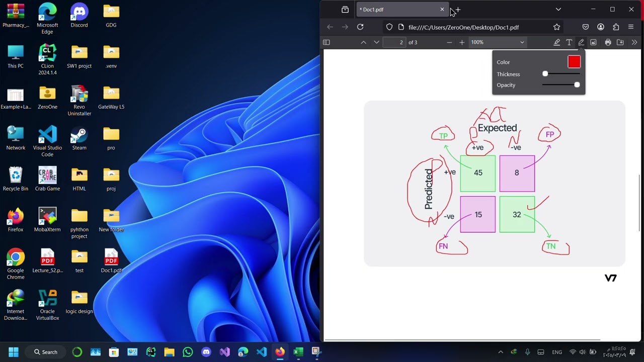The image size is (644, 362).
Task: Click the taskbar Search box
Action: [x=45, y=352]
